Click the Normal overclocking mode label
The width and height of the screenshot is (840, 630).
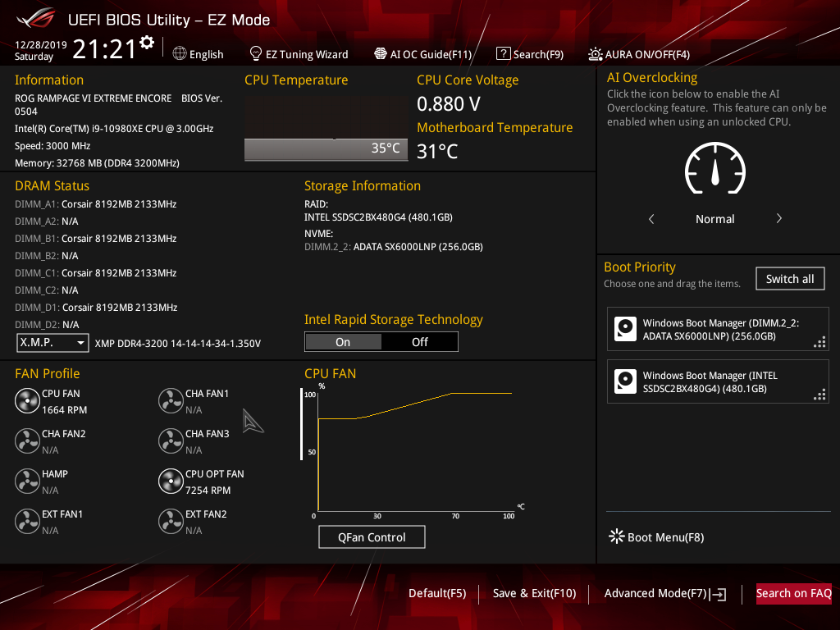click(715, 219)
